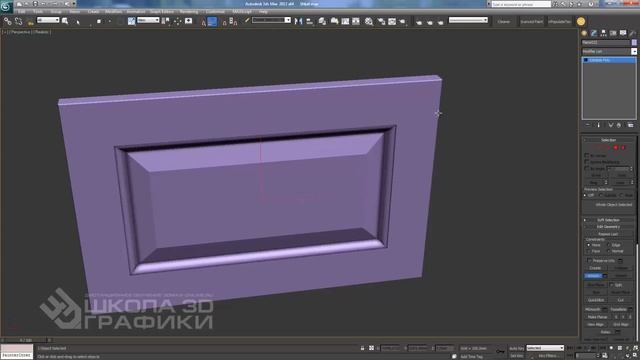Click the Pin Stack icon below modifier stack
Viewport: 640px width, 360px height.
pyautogui.click(x=588, y=125)
